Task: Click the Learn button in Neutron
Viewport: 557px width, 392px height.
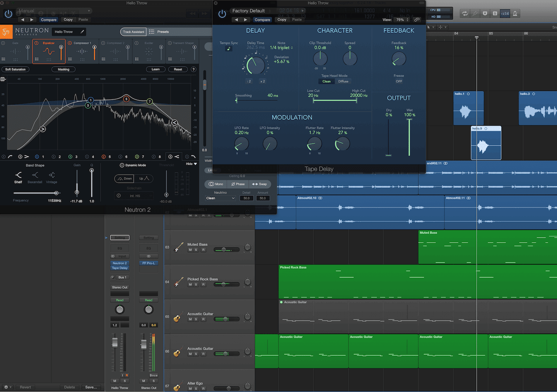Action: click(155, 69)
